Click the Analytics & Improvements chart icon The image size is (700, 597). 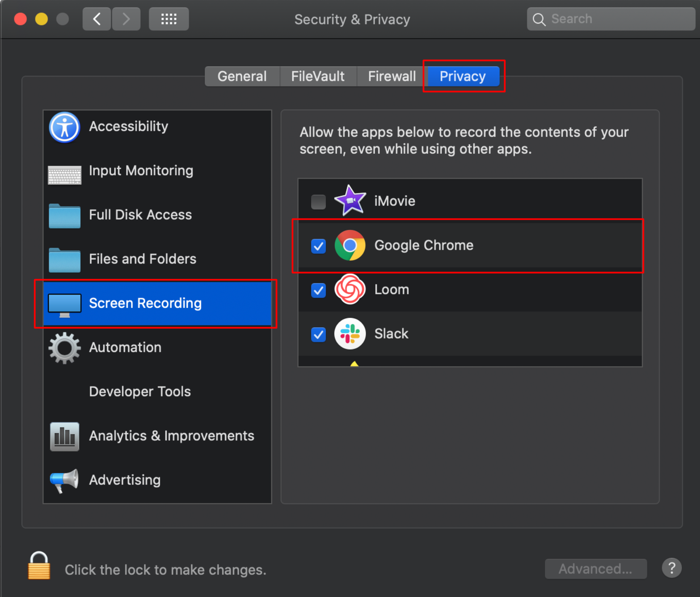(x=64, y=437)
